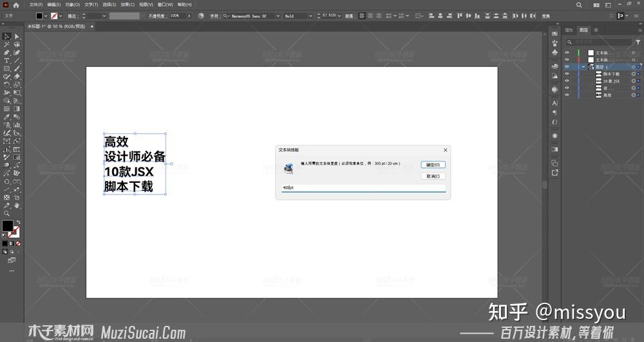644x342 pixels.
Task: Open the stroke weight dropdown
Action: pyautogui.click(x=104, y=16)
